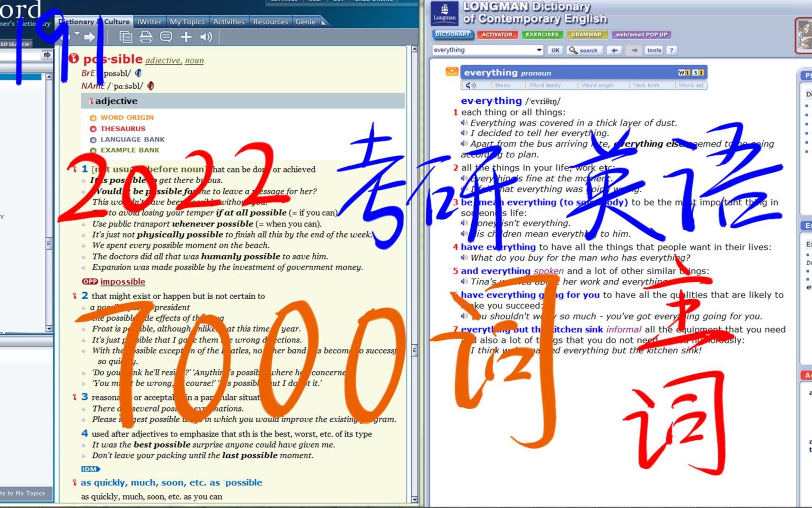Open the My Topics tab

click(187, 22)
